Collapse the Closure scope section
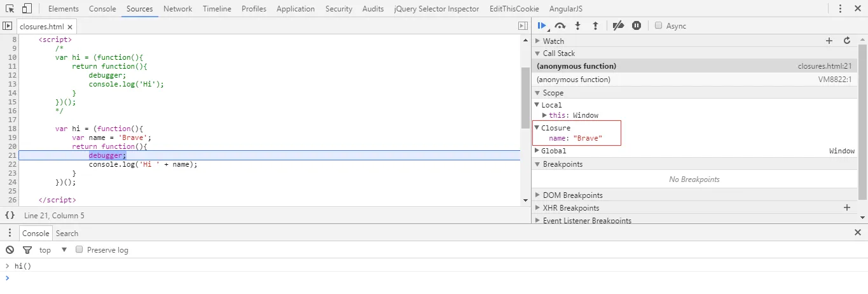The image size is (868, 294). point(537,128)
